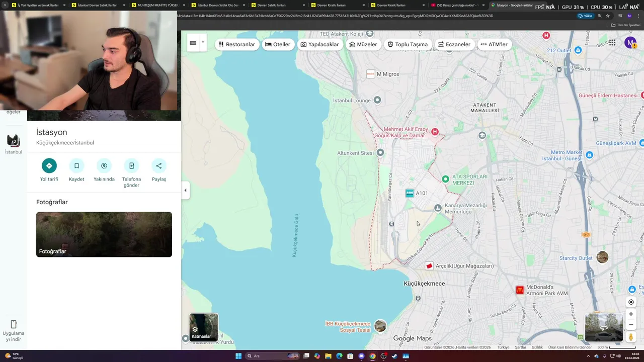Show ATM'ler on the map
Viewport: 644px width, 362px height.
pyautogui.click(x=494, y=44)
